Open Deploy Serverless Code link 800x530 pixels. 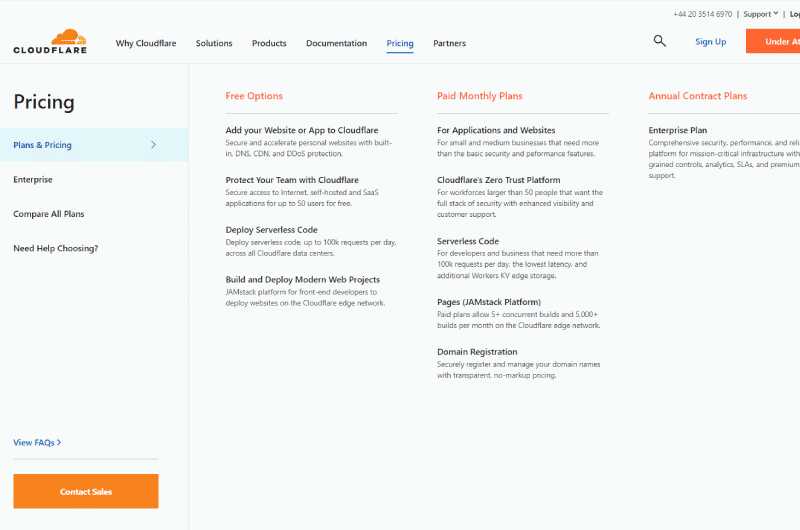[271, 230]
